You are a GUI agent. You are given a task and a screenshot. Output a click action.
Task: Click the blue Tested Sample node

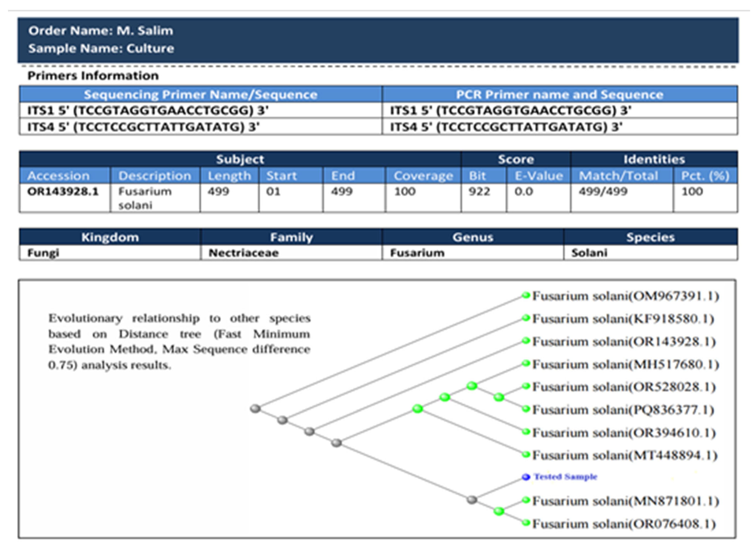point(526,477)
